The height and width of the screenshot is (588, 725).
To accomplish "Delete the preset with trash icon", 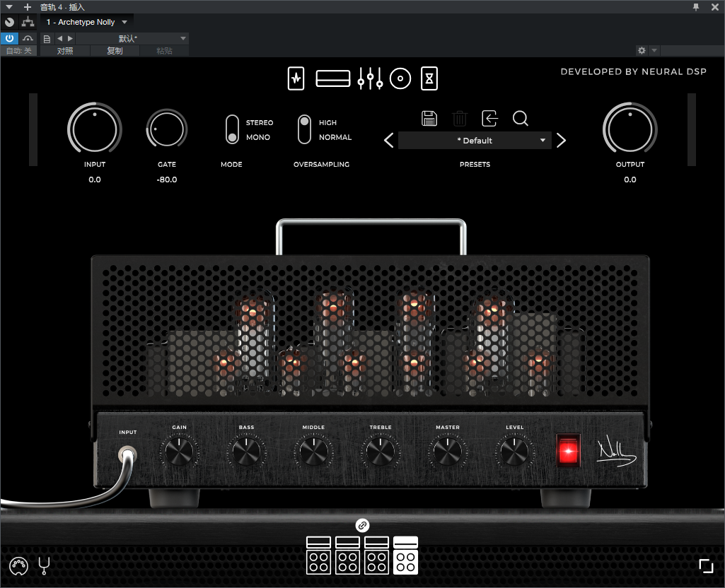I will coord(460,119).
